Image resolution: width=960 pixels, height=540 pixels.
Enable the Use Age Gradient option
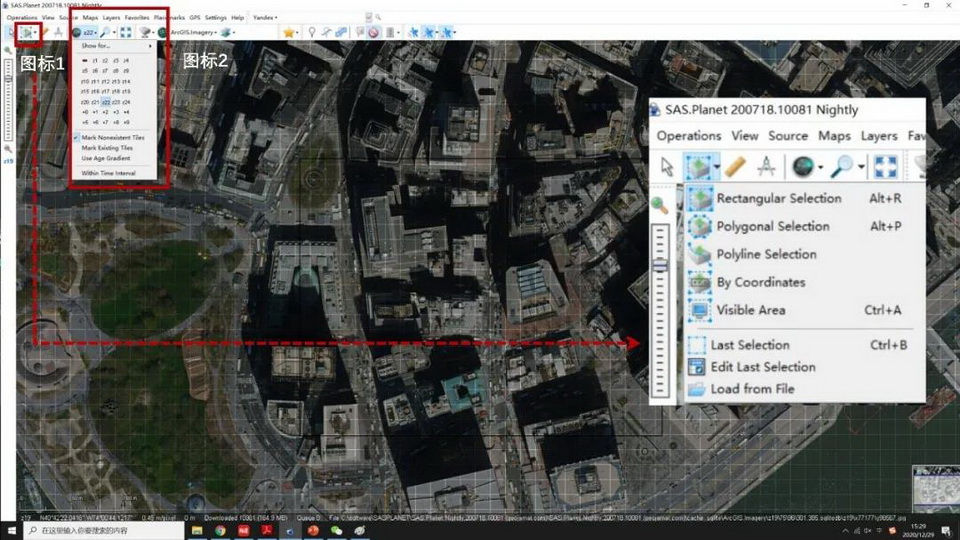click(105, 158)
